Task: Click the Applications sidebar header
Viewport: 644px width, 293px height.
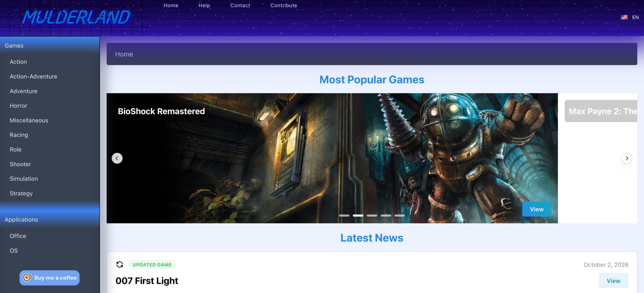Action: 50,220
